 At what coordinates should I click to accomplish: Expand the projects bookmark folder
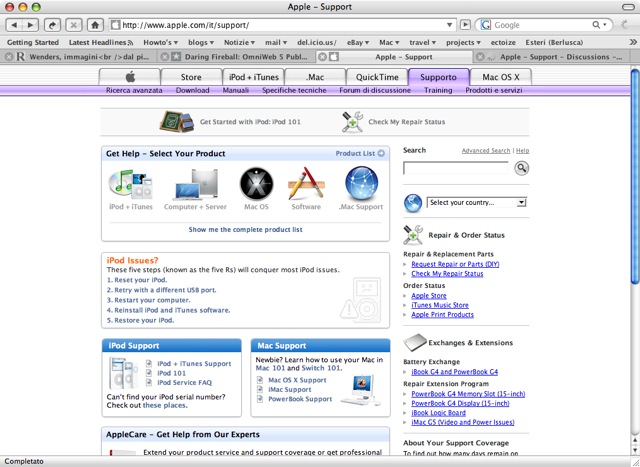click(463, 42)
